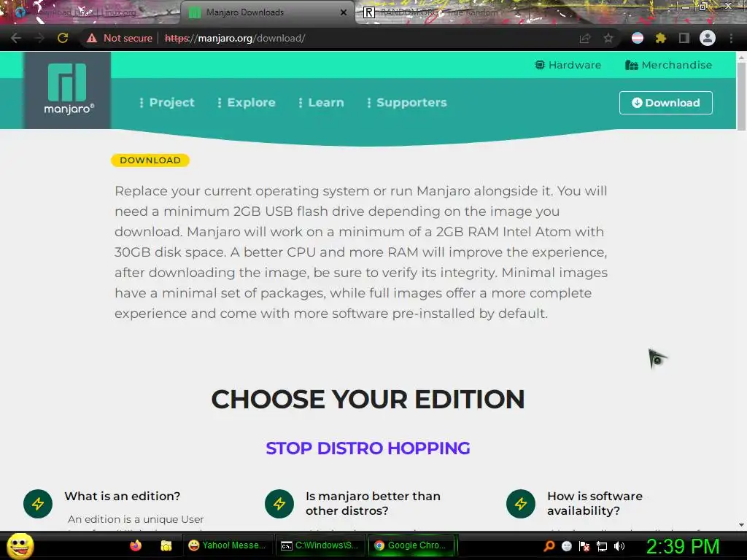Open the striped flag extension icon
Screen dimensions: 747x560
pos(638,38)
